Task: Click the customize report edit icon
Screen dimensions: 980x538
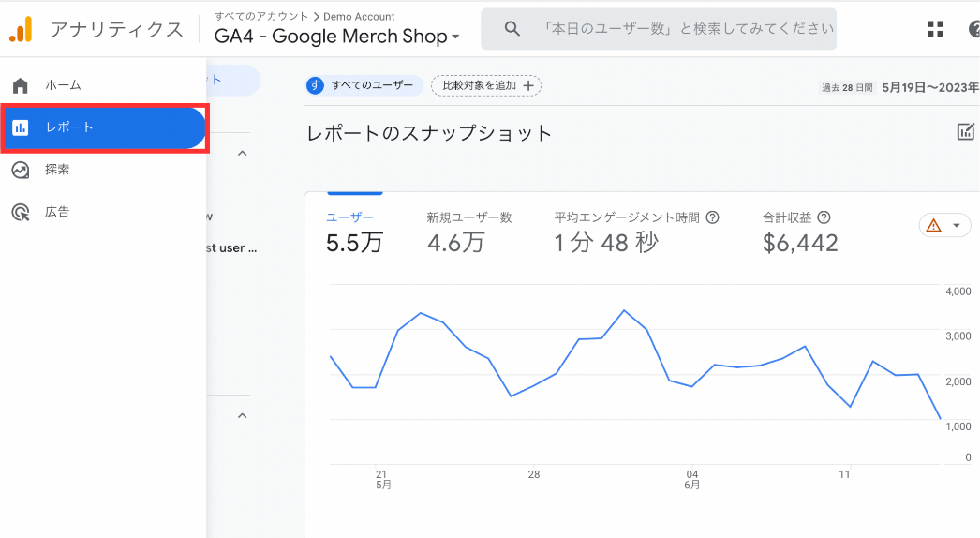Action: point(966,131)
